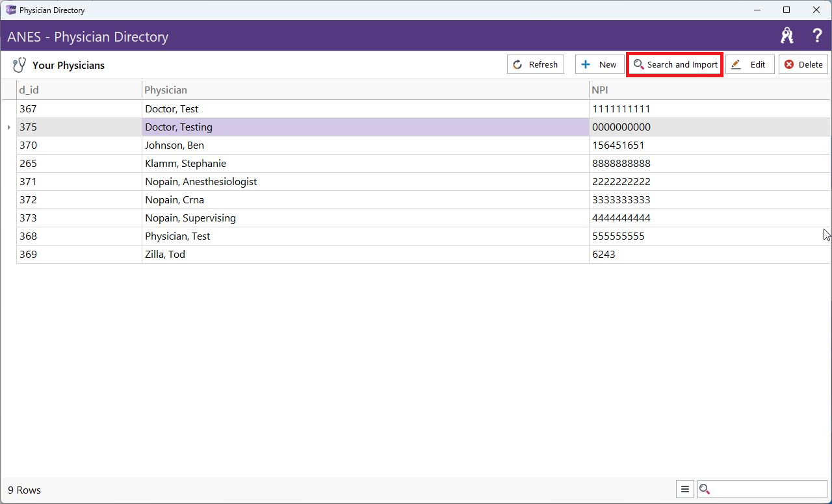Screen dimensions: 832x504
Task: Minimize the Physician Directory window
Action: tap(757, 10)
